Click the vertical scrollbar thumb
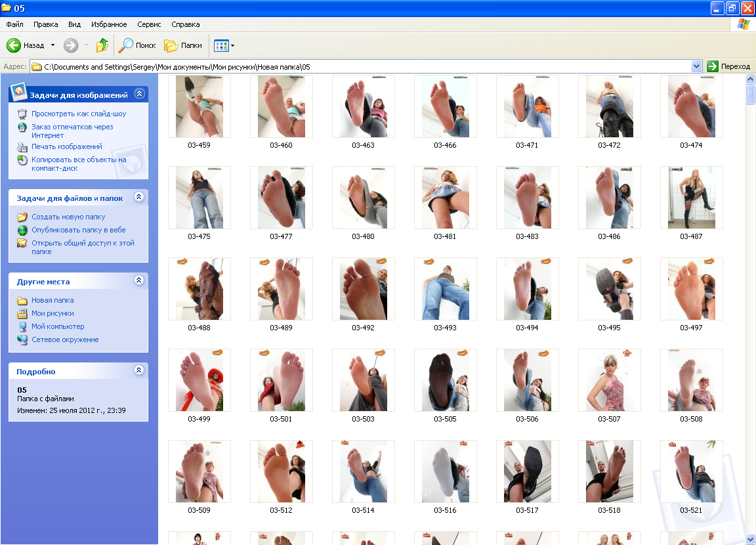 click(750, 94)
